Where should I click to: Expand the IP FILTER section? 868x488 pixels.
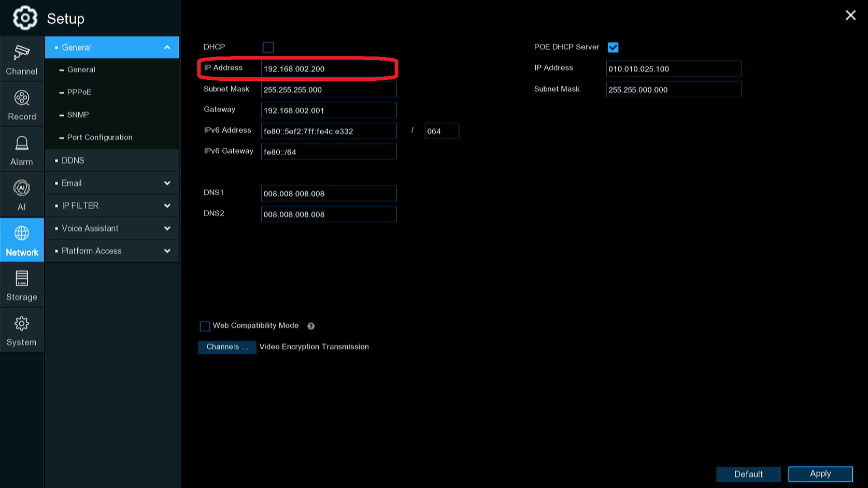[112, 205]
